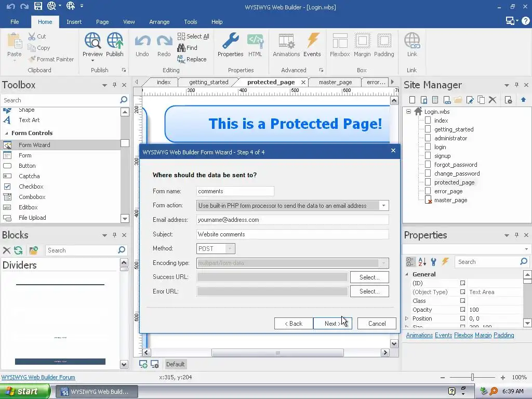Click the Redo arrow icon
532x399 pixels.
[x=164, y=42]
